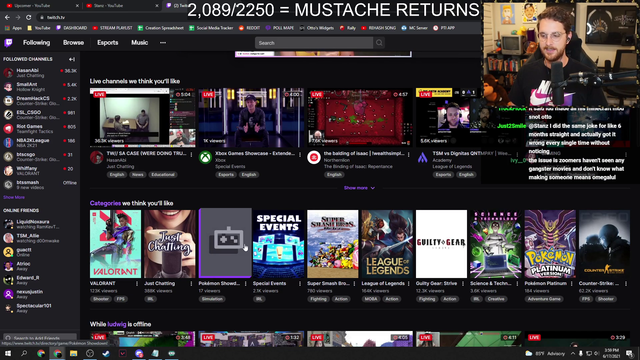Click nexusjustin's friend avatar
This screenshot has width=640, height=360.
click(8, 294)
